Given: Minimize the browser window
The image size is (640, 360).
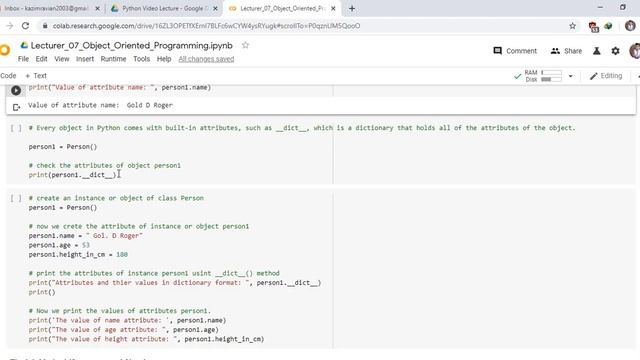Looking at the screenshot, I should pyautogui.click(x=600, y=7).
